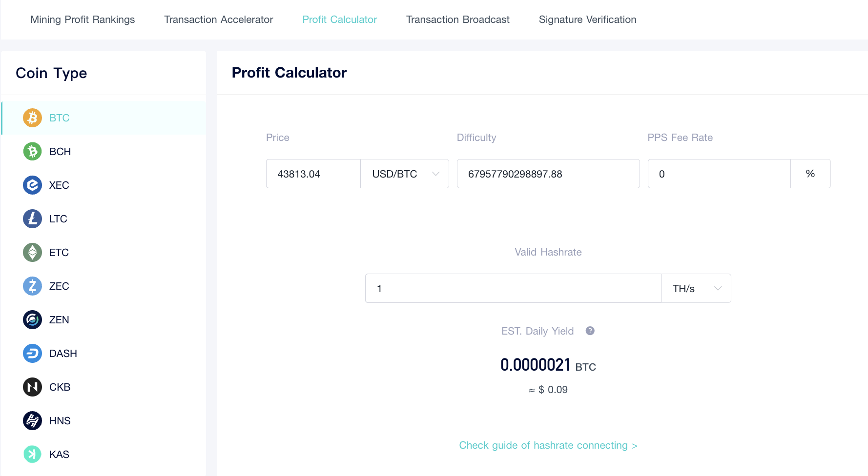Focus the Difficulty input field

click(548, 174)
